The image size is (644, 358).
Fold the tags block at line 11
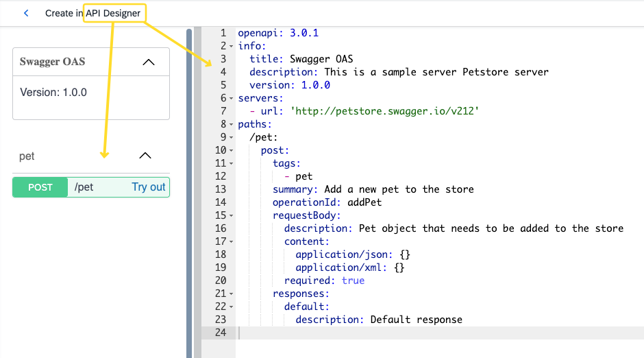[232, 163]
